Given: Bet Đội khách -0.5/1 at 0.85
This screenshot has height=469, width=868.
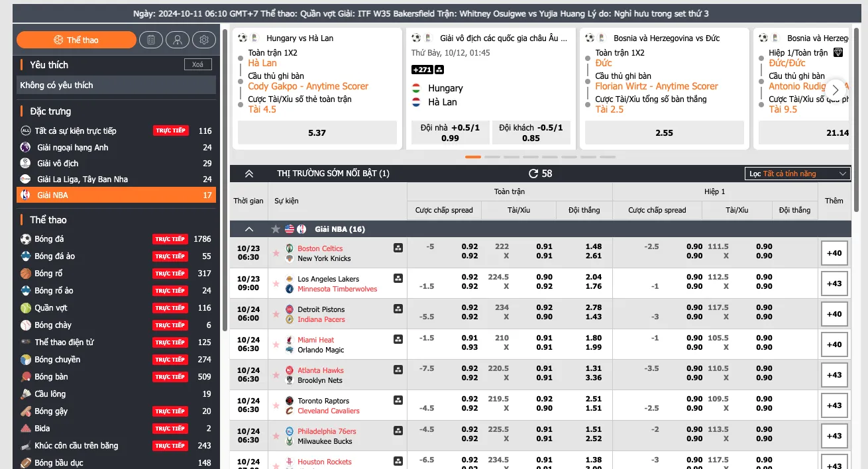Looking at the screenshot, I should 531,132.
